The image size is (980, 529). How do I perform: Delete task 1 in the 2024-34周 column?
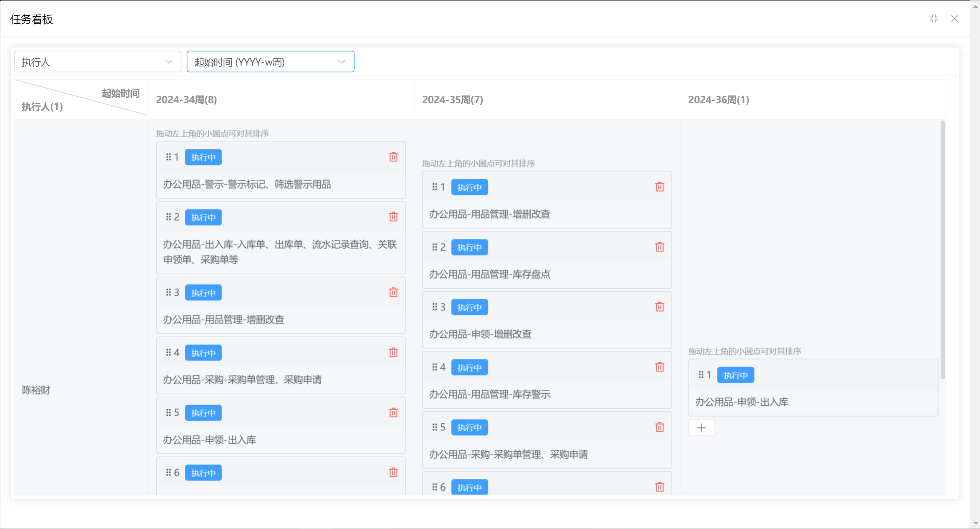pyautogui.click(x=393, y=157)
